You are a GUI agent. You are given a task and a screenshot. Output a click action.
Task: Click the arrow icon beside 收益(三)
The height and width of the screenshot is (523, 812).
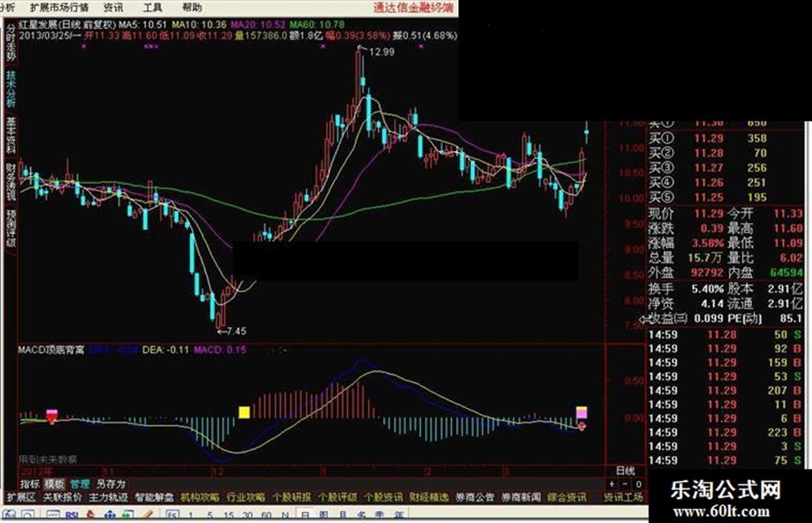pos(645,319)
